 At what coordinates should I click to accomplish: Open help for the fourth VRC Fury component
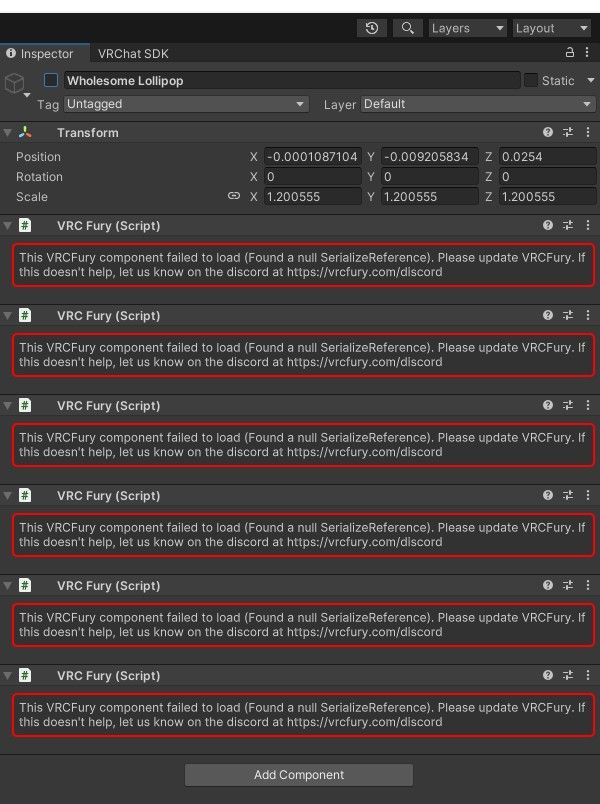click(548, 495)
